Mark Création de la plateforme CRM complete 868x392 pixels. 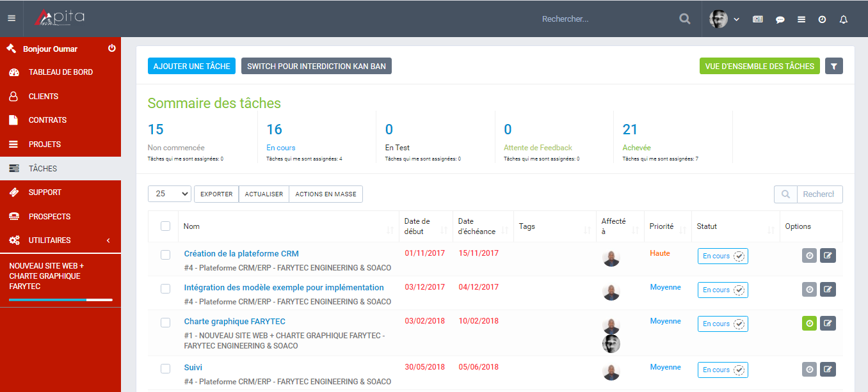pyautogui.click(x=739, y=256)
